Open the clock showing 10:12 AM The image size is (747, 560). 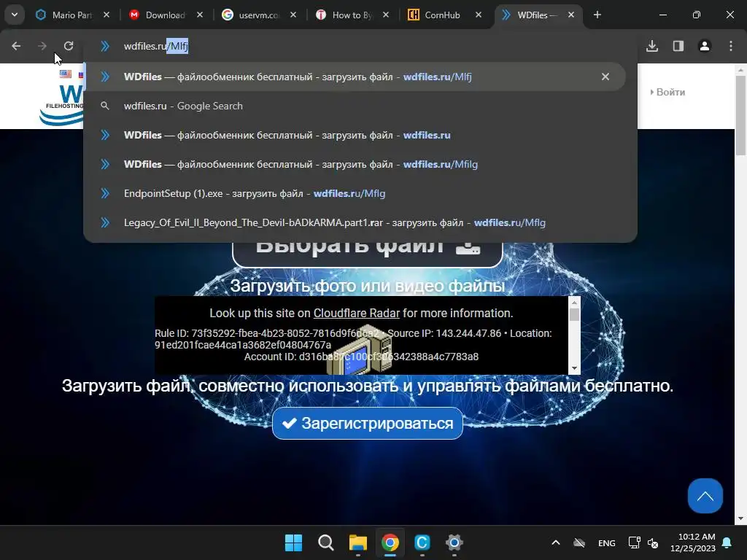click(x=692, y=542)
